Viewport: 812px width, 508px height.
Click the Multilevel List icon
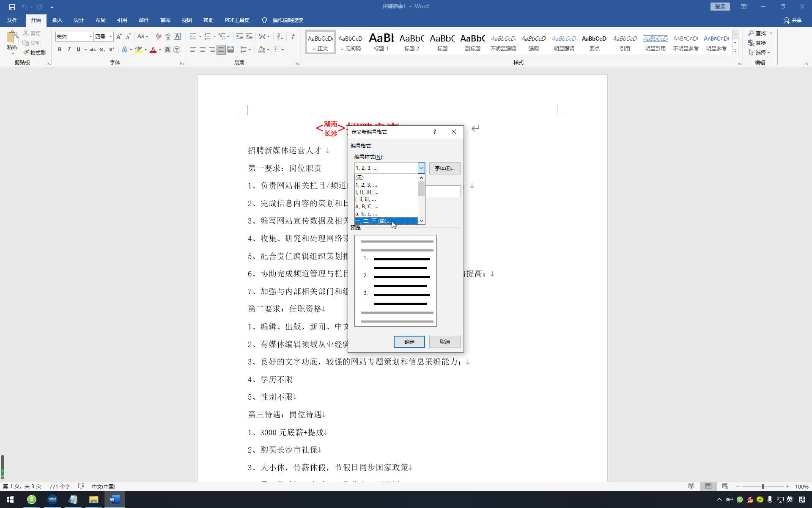coord(222,36)
